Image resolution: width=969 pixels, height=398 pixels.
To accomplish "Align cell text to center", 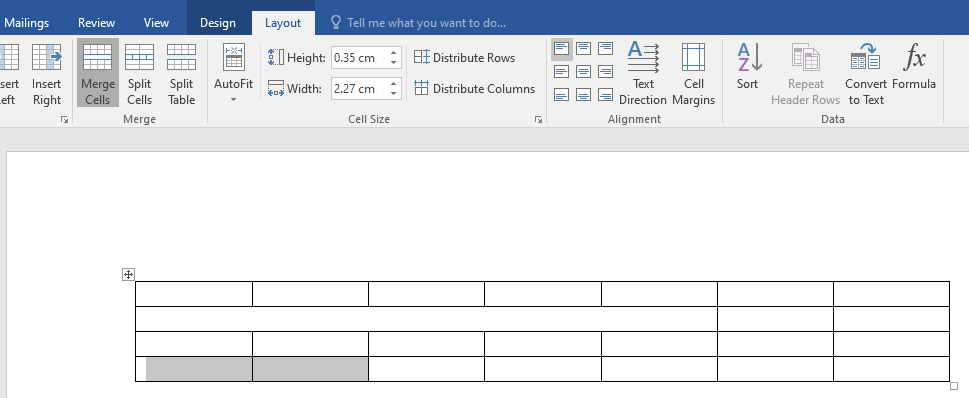I will pyautogui.click(x=583, y=72).
